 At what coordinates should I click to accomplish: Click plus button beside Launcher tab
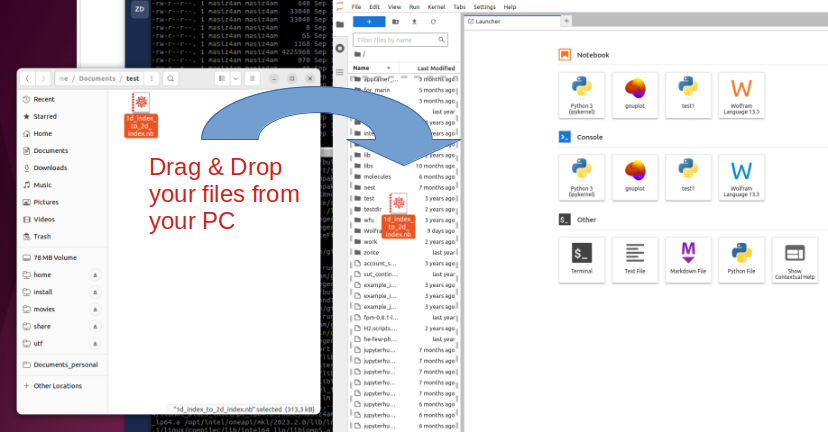tap(566, 21)
